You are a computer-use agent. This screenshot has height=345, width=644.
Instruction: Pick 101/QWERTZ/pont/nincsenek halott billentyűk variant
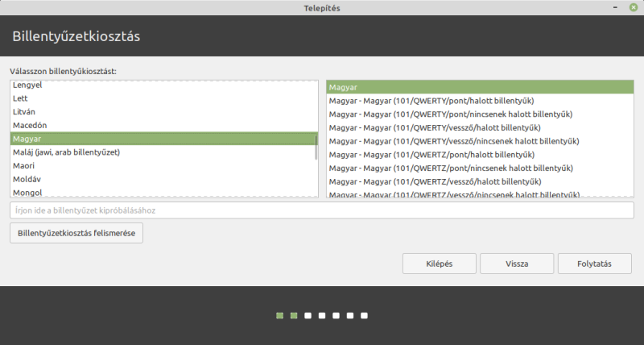480,168
